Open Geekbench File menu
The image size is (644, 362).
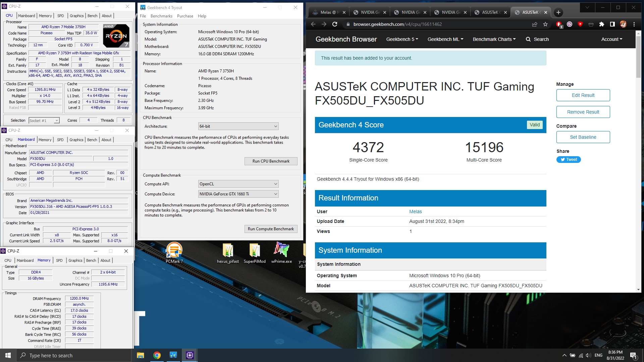click(x=143, y=16)
